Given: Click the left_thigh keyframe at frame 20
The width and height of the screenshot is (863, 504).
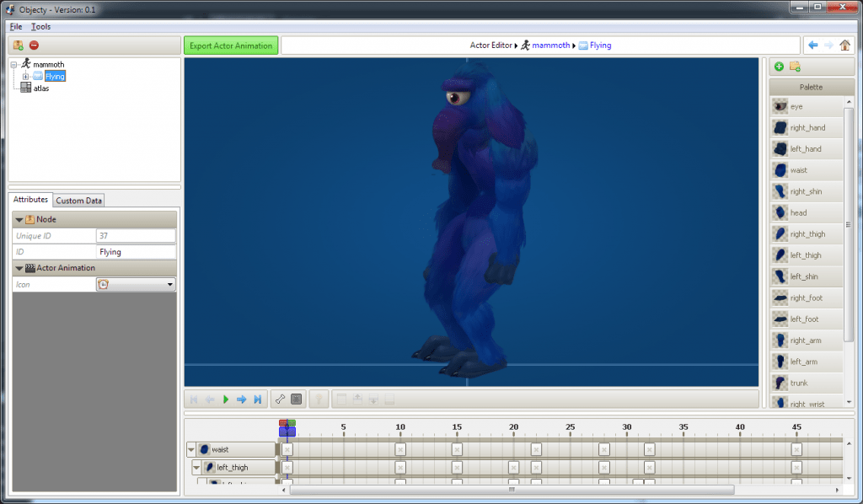Looking at the screenshot, I should point(513,468).
